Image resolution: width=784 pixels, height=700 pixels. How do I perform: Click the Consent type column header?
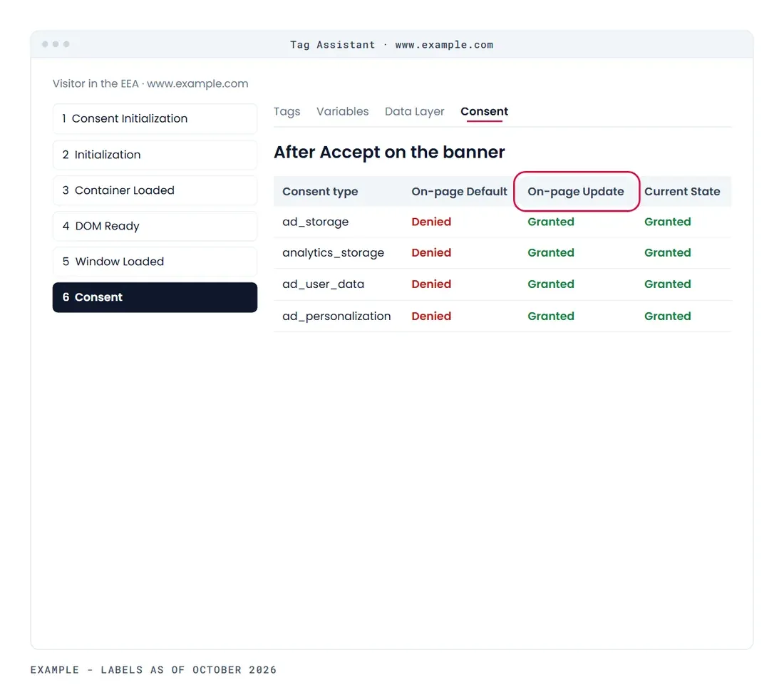point(320,192)
